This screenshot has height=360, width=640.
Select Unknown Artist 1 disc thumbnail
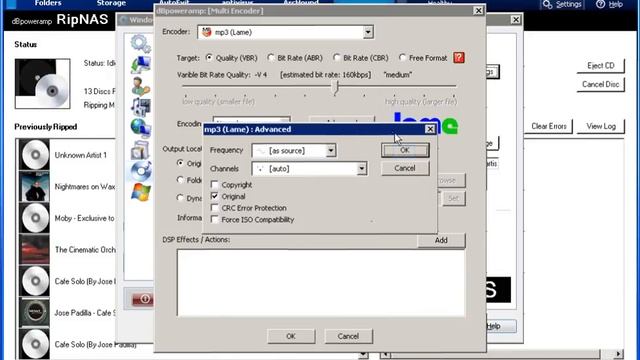[35, 155]
